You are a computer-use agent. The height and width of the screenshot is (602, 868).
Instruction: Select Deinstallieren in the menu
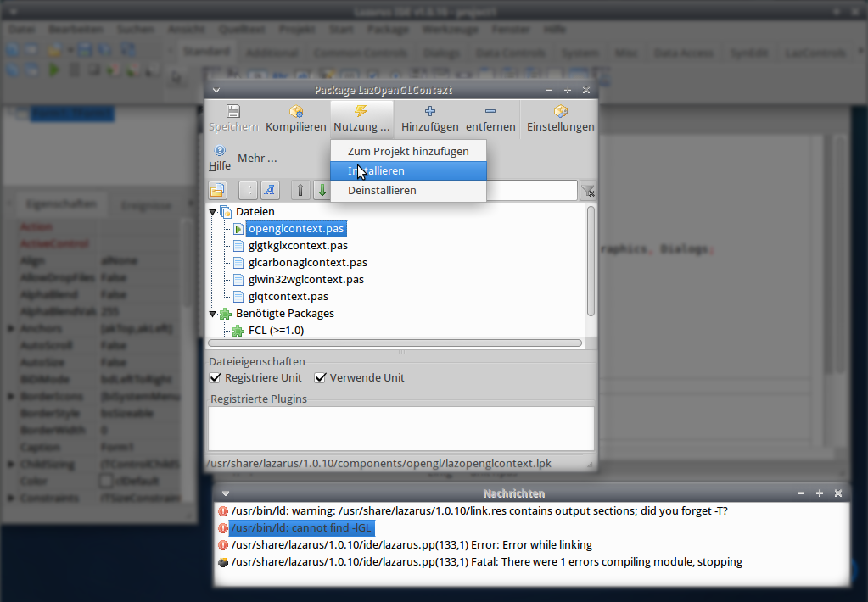[x=408, y=190]
